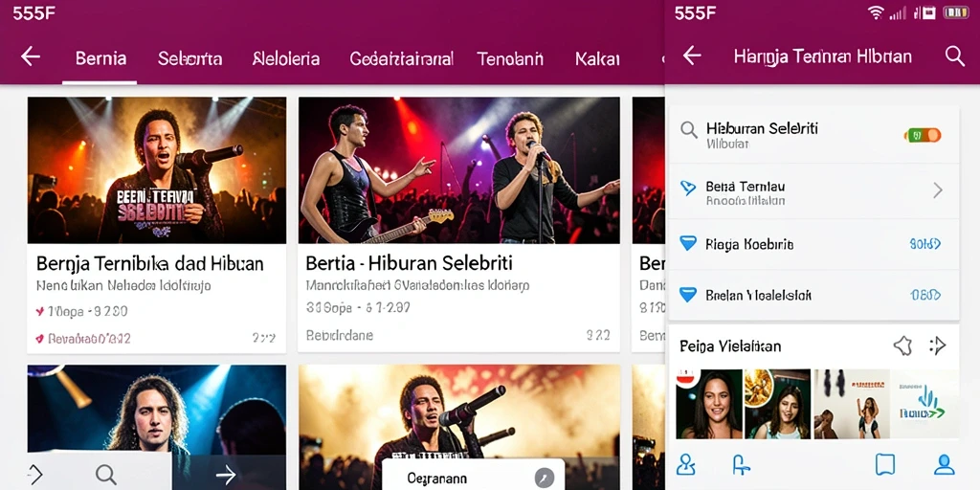This screenshot has width=980, height=490.
Task: Toggle the Hiburan Selebriti switch
Action: point(923,135)
